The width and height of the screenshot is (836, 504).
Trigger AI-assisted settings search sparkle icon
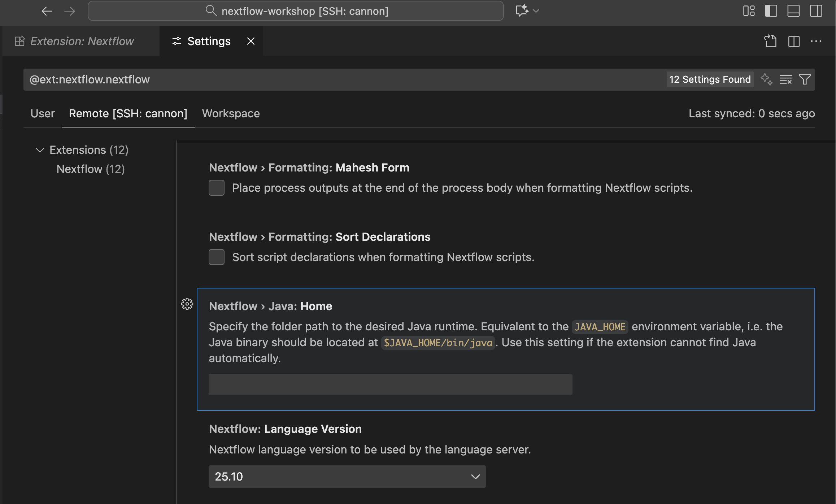coord(767,79)
